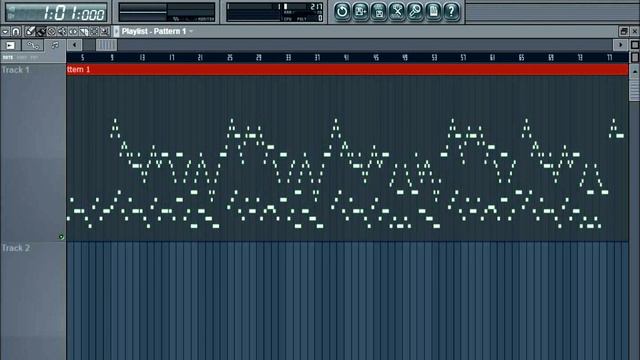Click bar 65 on the timeline ruler

(x=522, y=58)
